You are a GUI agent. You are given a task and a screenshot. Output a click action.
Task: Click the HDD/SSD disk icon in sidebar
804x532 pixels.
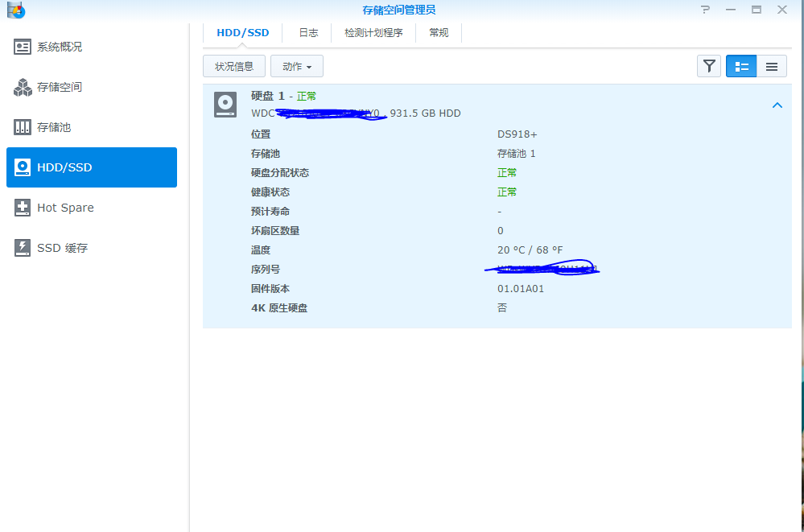pyautogui.click(x=23, y=167)
